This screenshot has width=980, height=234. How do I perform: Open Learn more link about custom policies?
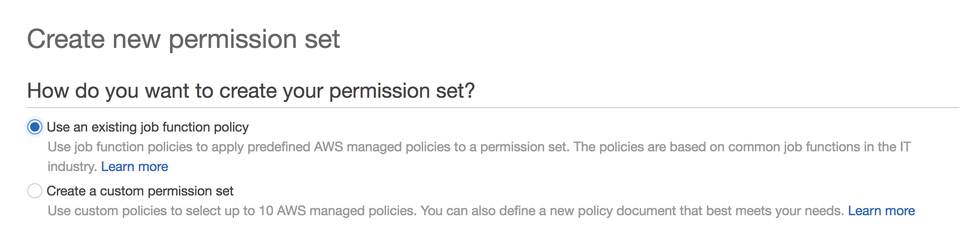881,211
